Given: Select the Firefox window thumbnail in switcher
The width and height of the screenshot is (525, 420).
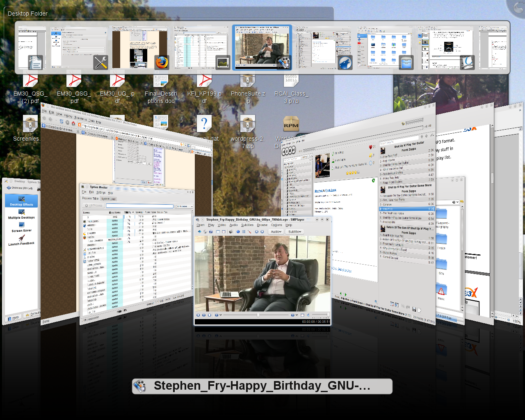Looking at the screenshot, I should [x=140, y=47].
